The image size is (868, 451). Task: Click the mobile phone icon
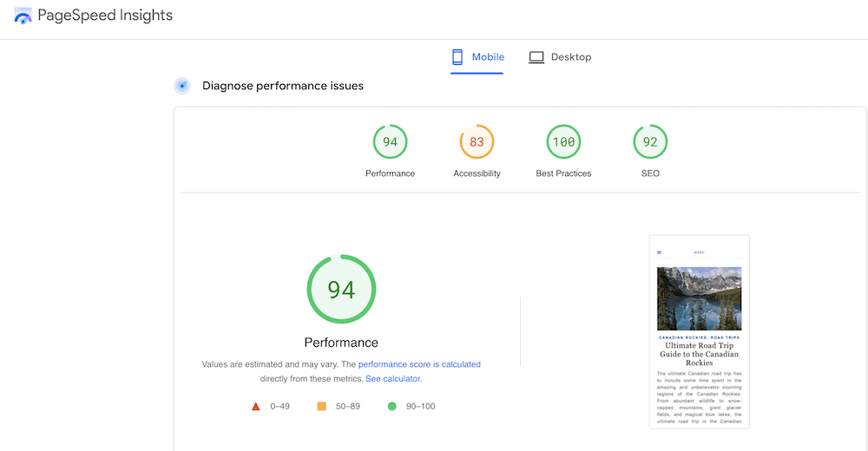tap(457, 57)
